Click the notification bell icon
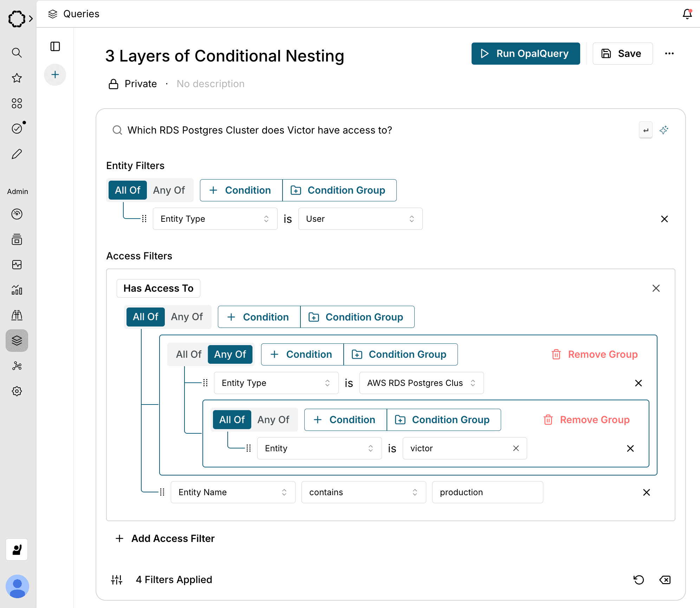Image resolution: width=700 pixels, height=608 pixels. tap(687, 14)
